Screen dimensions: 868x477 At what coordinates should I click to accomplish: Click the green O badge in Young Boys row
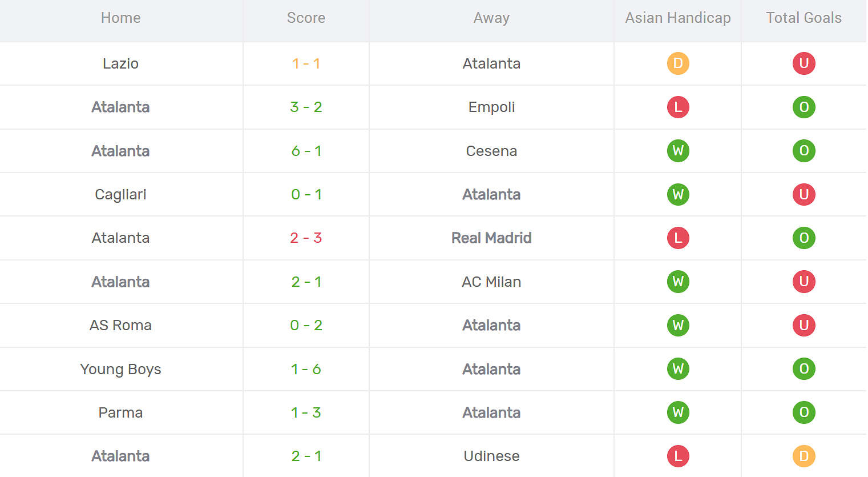804,369
